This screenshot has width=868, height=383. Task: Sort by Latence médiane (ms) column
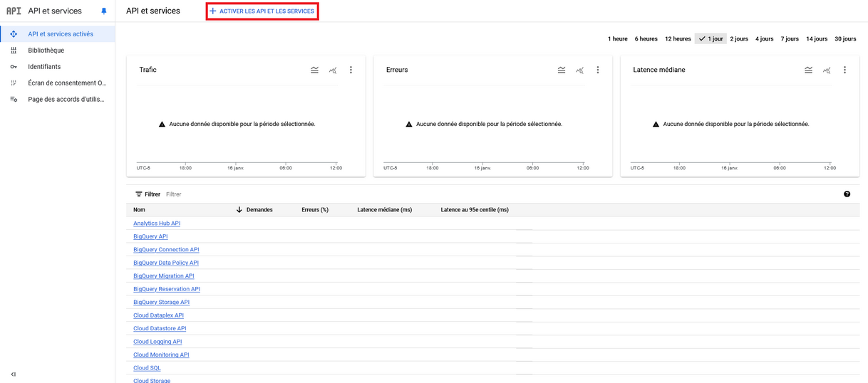(385, 210)
